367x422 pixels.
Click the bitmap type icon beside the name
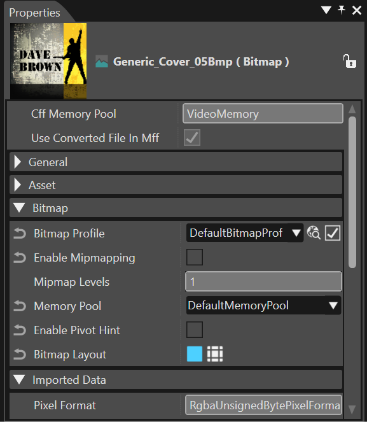pyautogui.click(x=102, y=62)
